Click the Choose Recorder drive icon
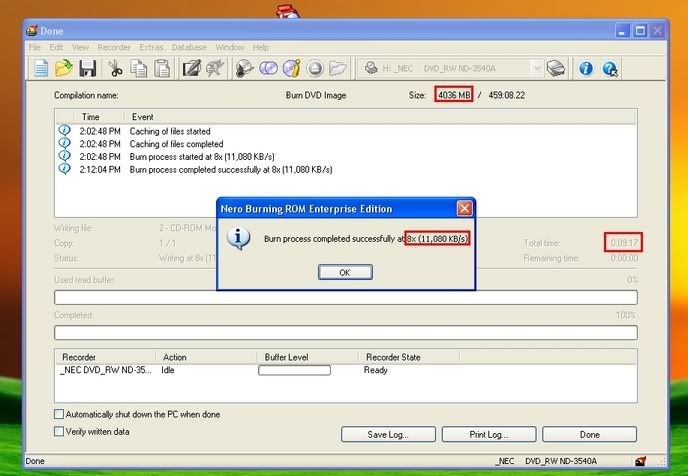The height and width of the screenshot is (476, 688). [x=555, y=68]
